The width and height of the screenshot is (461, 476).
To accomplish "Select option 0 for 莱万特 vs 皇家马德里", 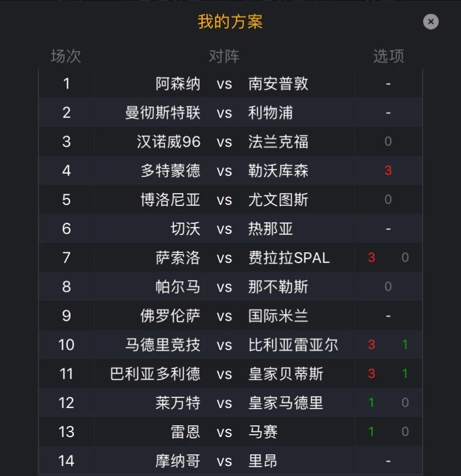I will [405, 403].
